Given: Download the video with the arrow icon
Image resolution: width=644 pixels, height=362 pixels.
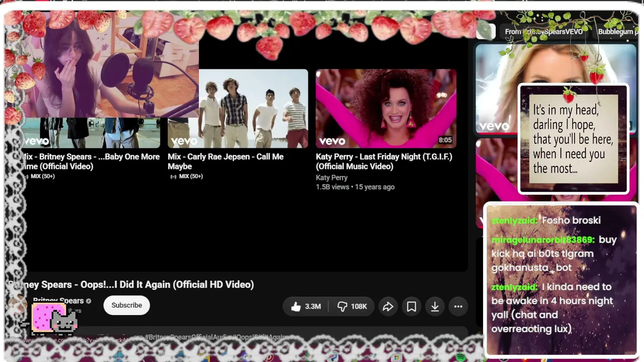Looking at the screenshot, I should coord(435,306).
